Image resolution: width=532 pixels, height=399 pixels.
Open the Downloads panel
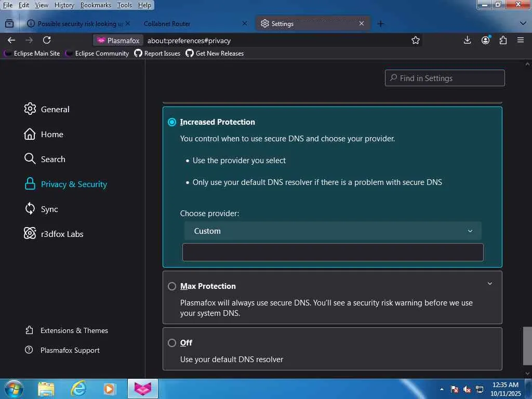click(467, 41)
